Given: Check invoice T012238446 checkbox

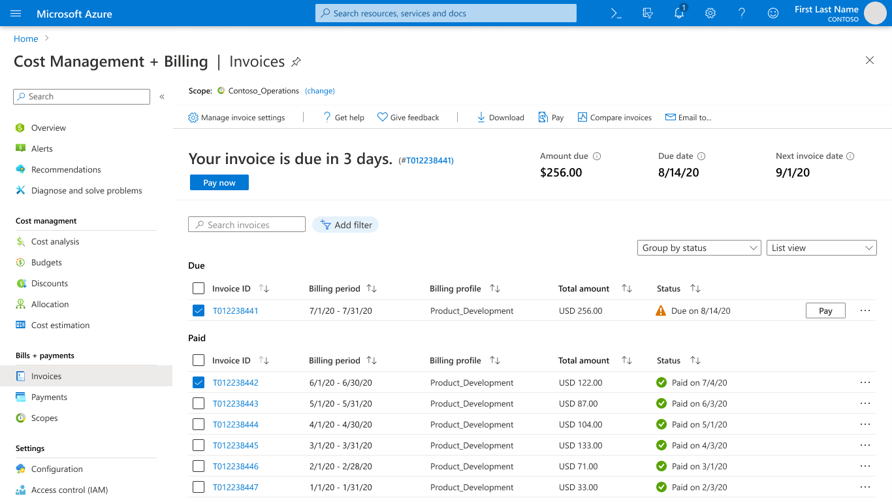Looking at the screenshot, I should [x=198, y=466].
